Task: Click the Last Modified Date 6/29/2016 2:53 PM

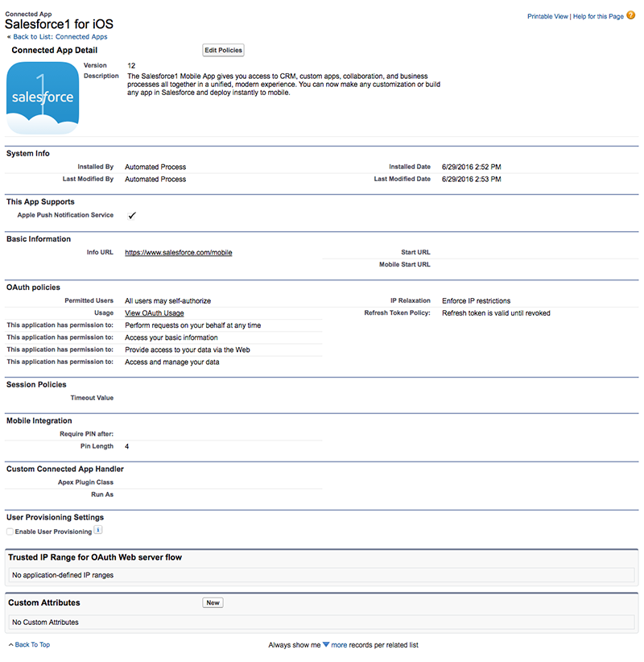Action: click(x=472, y=180)
